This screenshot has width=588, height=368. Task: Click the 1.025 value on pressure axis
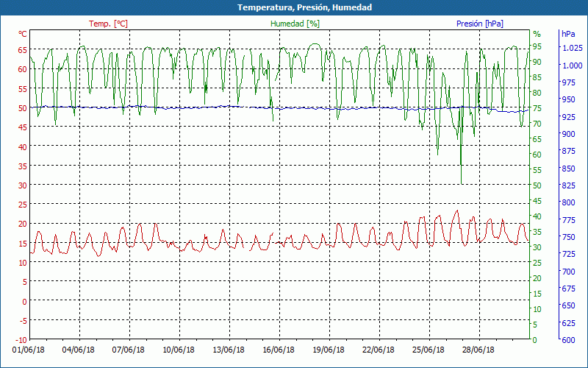click(x=573, y=48)
